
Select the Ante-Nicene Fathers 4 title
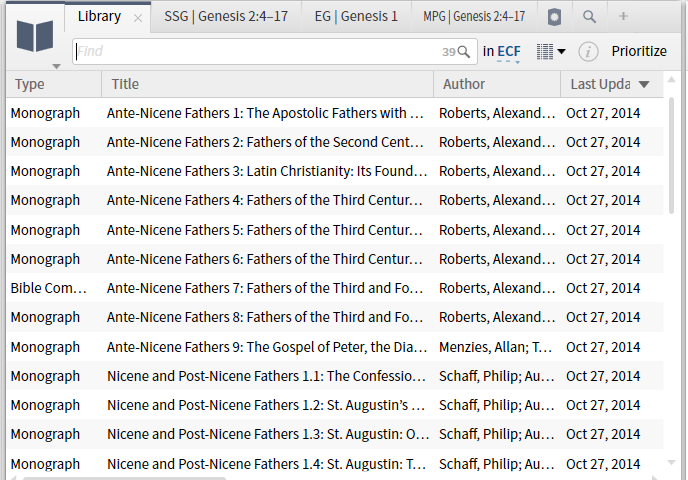(x=265, y=200)
